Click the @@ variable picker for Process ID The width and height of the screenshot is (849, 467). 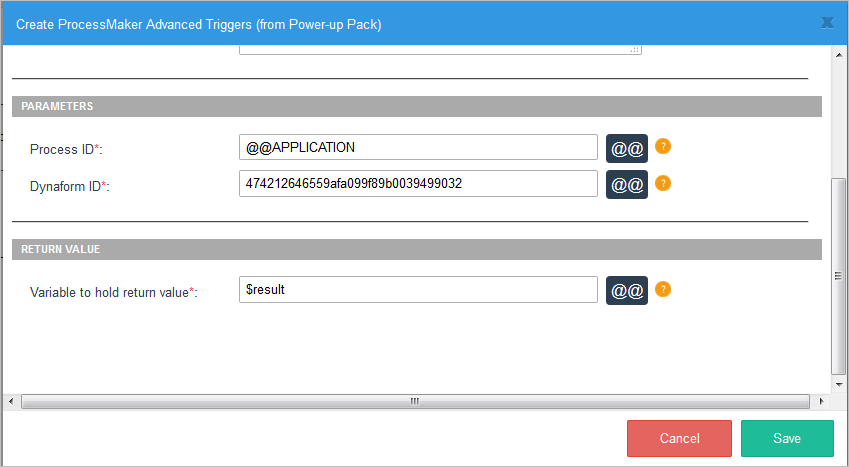[627, 148]
